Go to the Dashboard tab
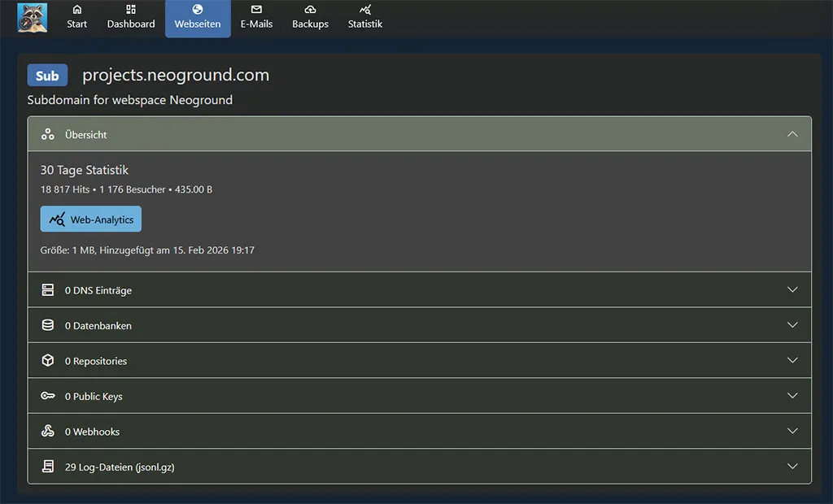The height and width of the screenshot is (504, 833). click(x=131, y=18)
